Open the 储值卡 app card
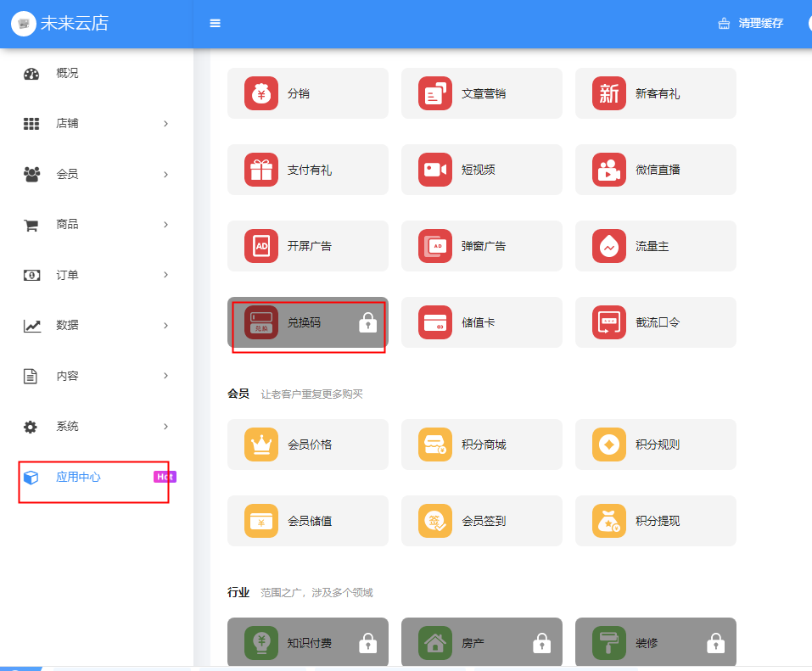Viewport: 812px width, 671px height. click(x=481, y=322)
